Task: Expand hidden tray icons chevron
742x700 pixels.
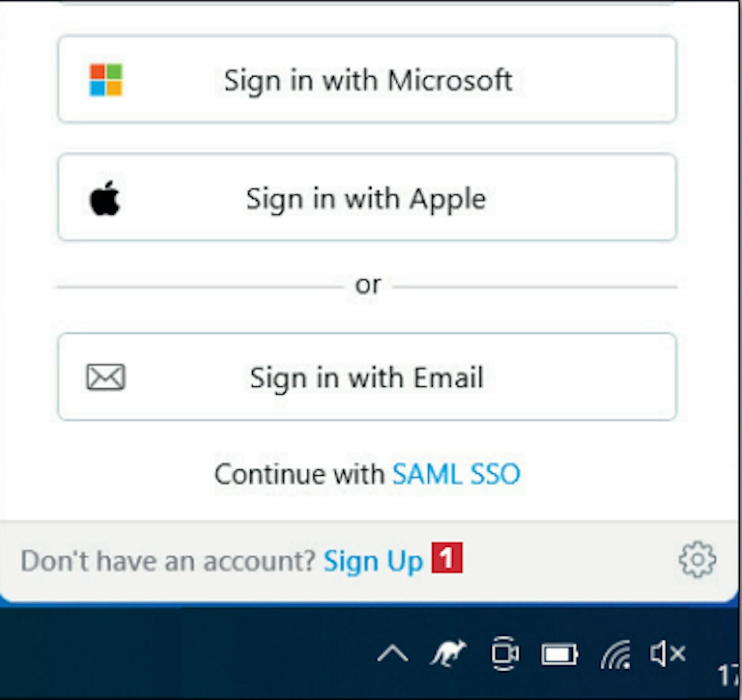Action: point(392,654)
